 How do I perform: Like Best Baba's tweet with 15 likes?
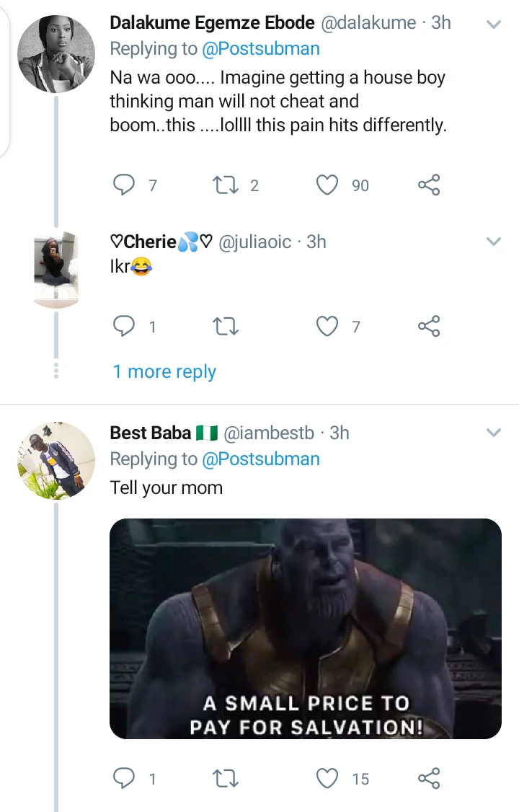pyautogui.click(x=328, y=778)
